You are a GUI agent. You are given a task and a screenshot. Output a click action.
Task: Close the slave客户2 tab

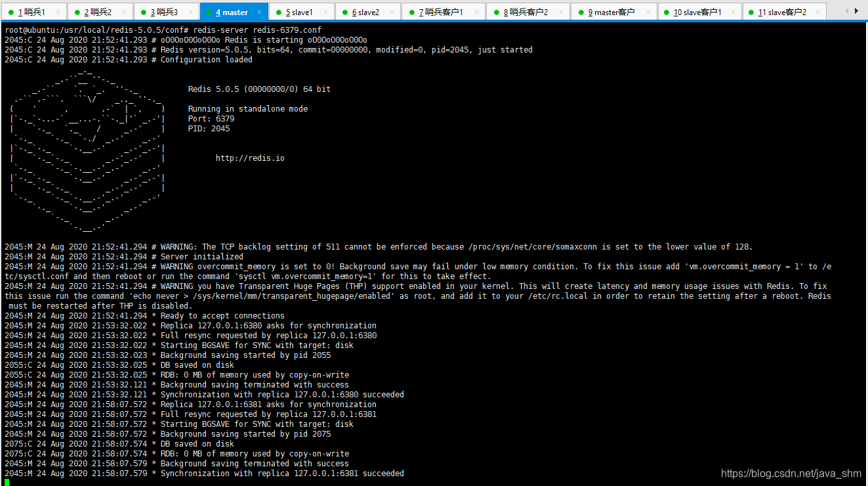[819, 12]
